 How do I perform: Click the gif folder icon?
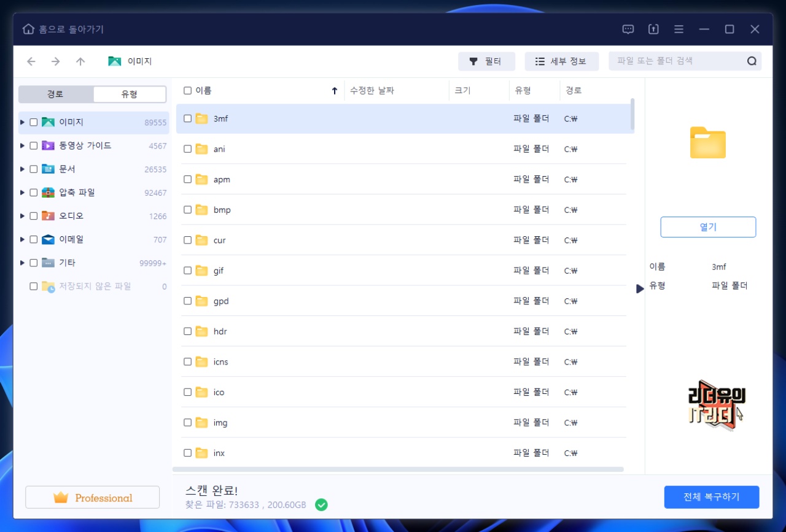click(201, 271)
